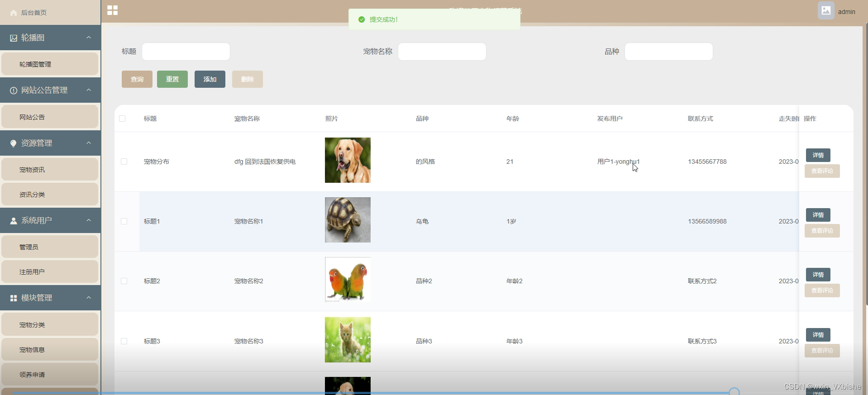
Task: Open 管理员 menu item
Action: pos(50,247)
